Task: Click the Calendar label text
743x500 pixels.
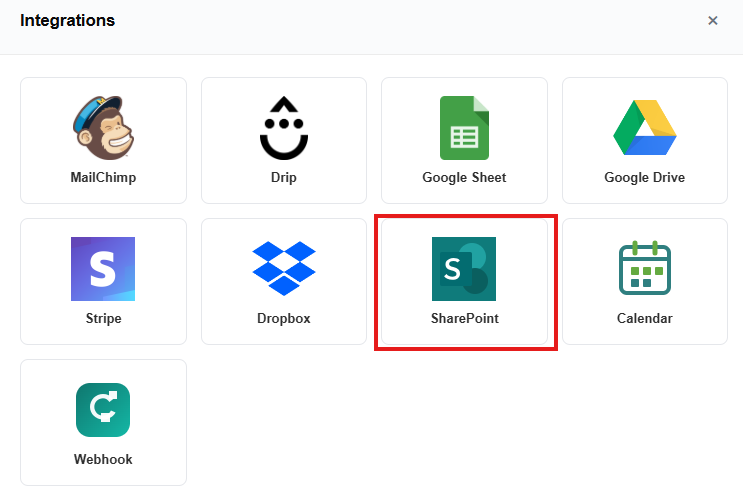Action: pos(644,318)
